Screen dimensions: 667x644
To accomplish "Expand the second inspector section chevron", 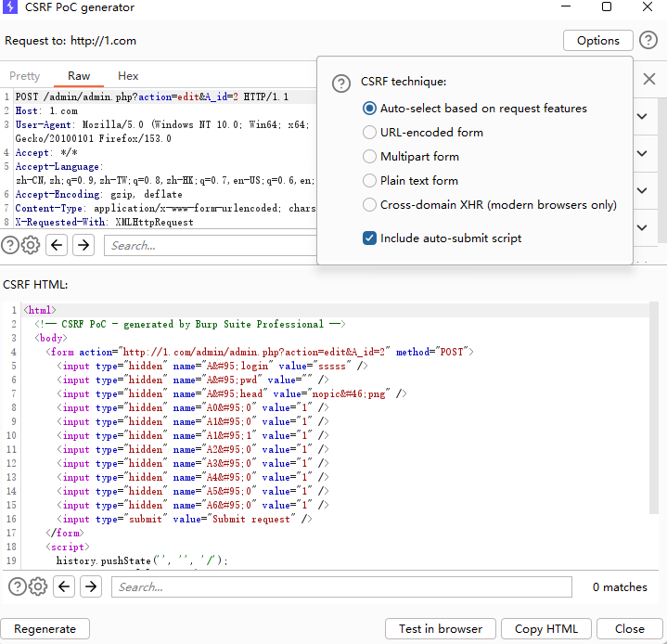I will coord(642,153).
